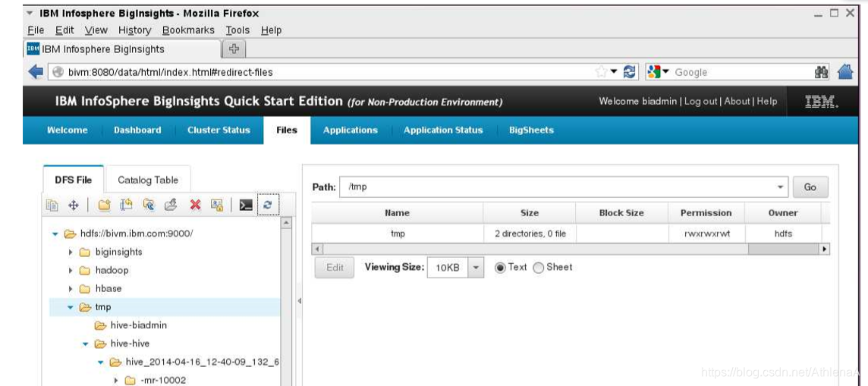
Task: Open the Edit menu
Action: click(x=64, y=30)
